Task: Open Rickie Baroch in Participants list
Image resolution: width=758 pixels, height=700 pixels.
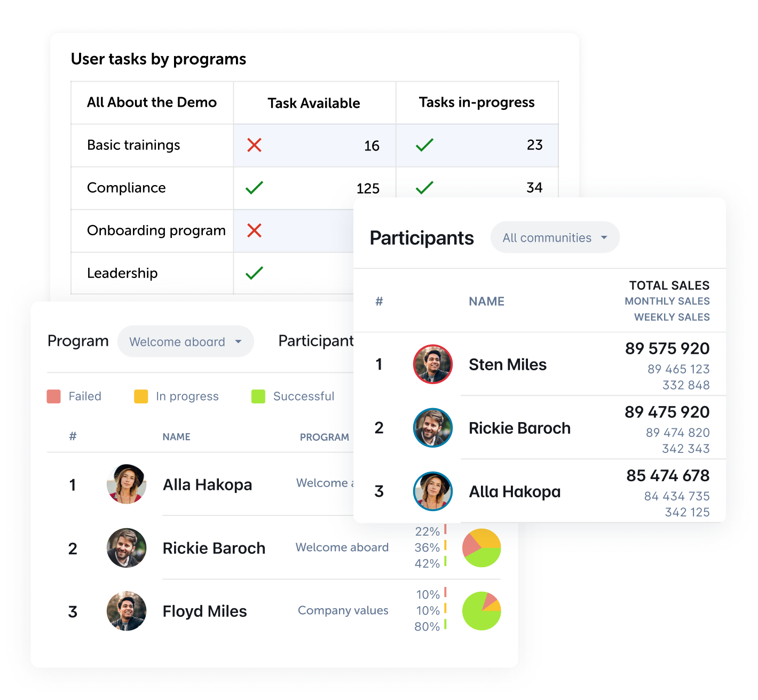Action: 519,428
